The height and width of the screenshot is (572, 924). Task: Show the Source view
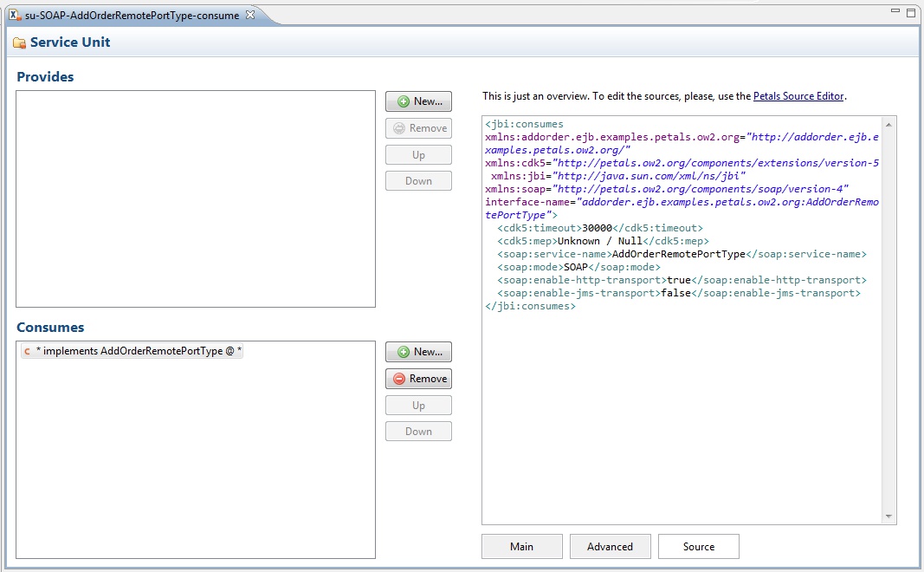(x=698, y=547)
